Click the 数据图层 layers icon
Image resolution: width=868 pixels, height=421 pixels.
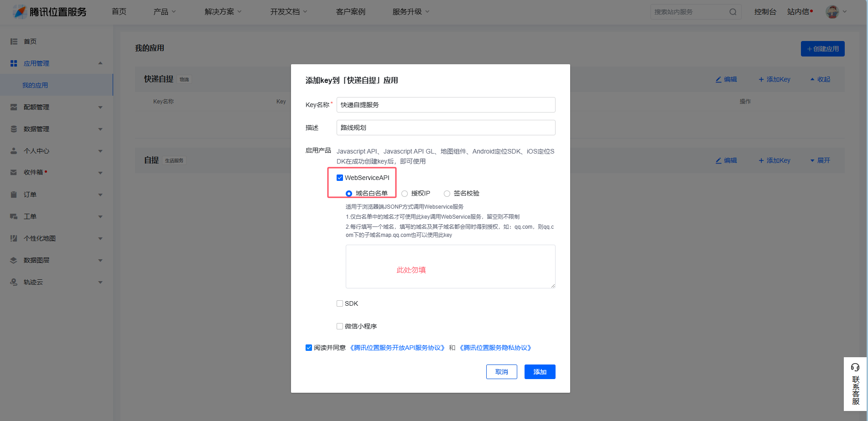14,260
